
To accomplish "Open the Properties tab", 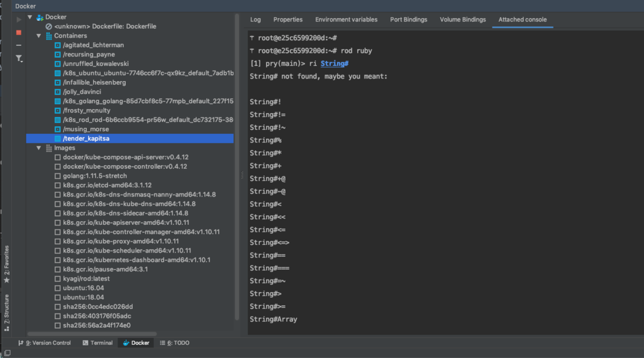I will (288, 19).
